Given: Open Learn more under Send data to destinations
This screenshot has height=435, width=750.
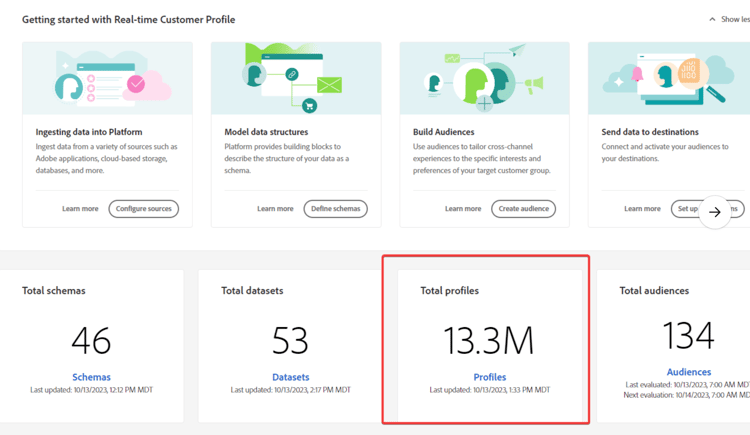Looking at the screenshot, I should [642, 209].
